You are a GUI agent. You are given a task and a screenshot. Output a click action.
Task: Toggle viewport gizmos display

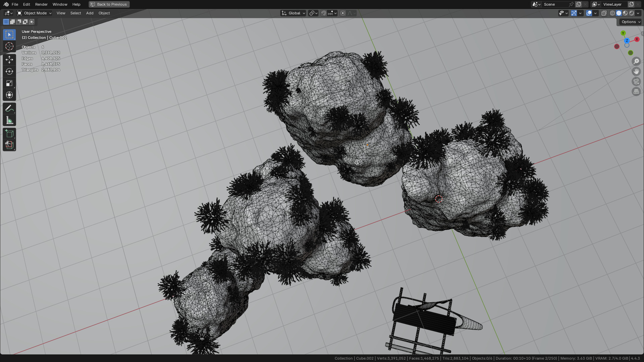pos(574,13)
